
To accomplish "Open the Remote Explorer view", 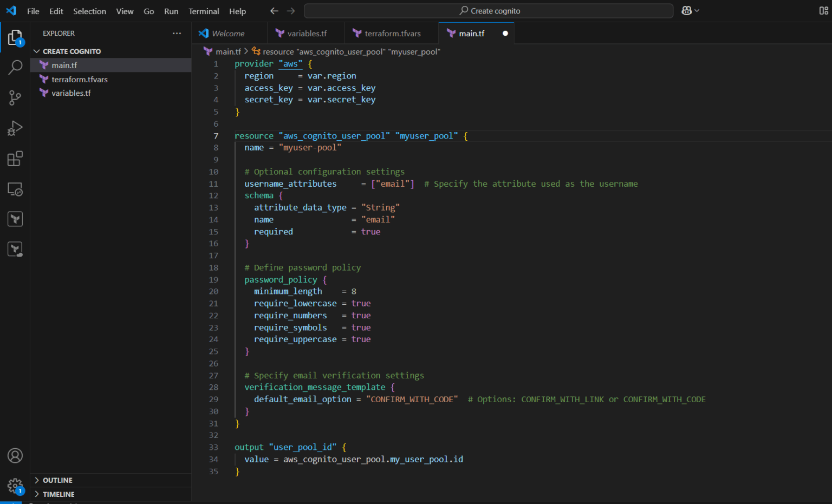I will 15,189.
